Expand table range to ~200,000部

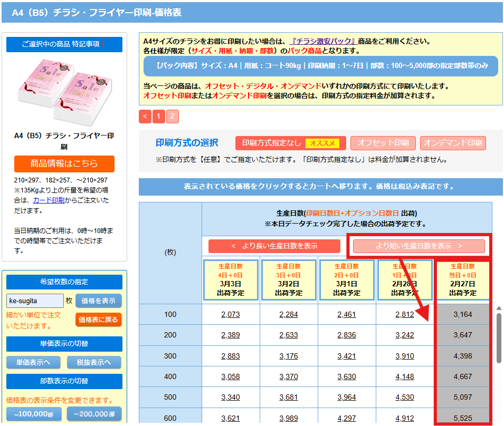point(94,414)
